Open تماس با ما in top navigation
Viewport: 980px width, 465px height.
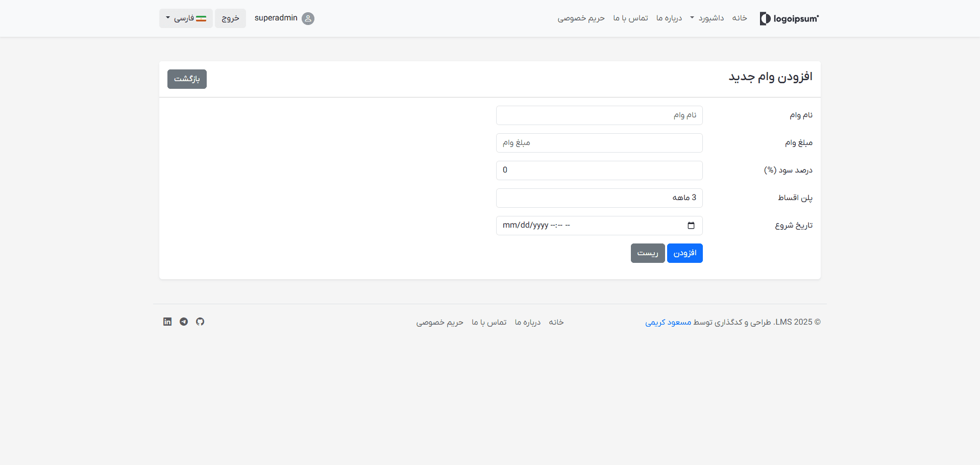[x=630, y=18]
